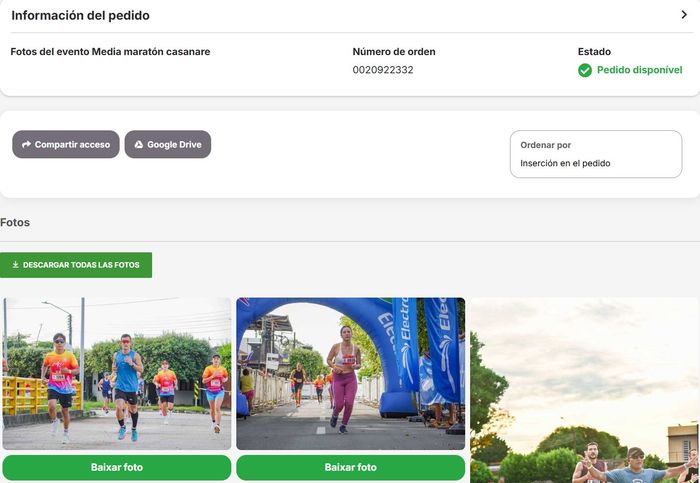The height and width of the screenshot is (483, 700).
Task: Open the photo of runners in orange shirts
Action: 116,373
